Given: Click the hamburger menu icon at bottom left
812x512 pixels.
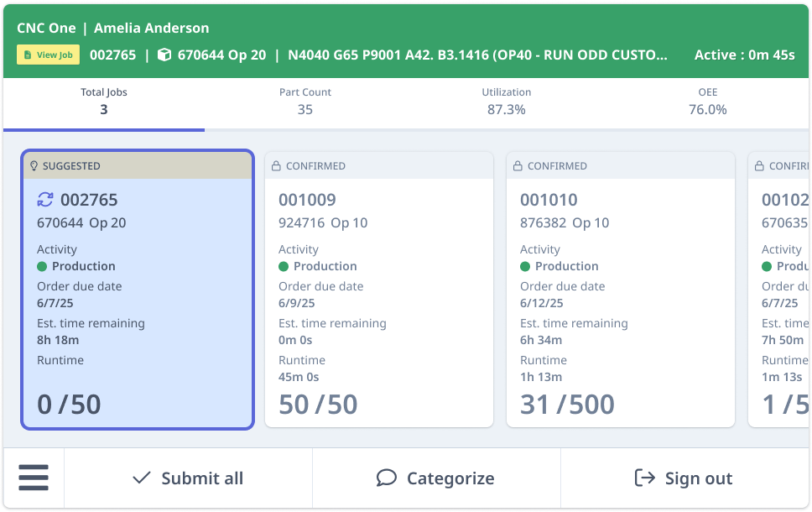Looking at the screenshot, I should point(34,477).
